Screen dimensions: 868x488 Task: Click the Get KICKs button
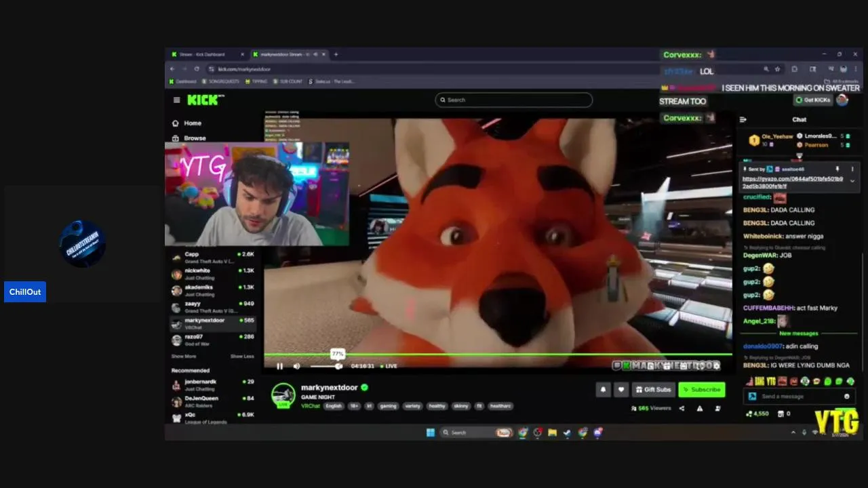click(812, 100)
